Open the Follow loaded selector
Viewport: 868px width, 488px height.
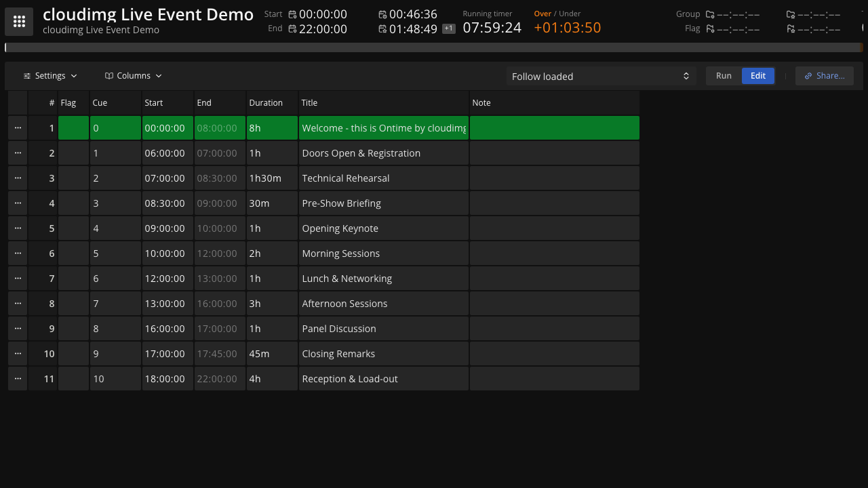click(601, 76)
